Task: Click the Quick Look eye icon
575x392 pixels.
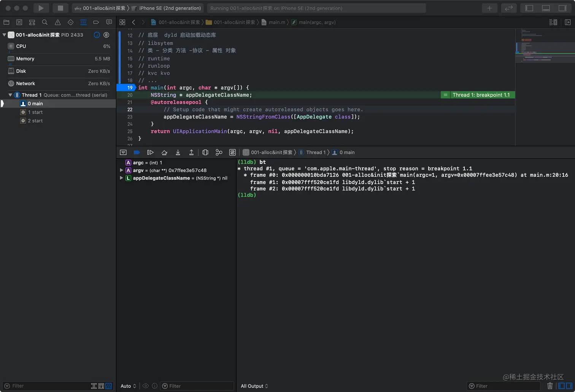Action: coord(146,386)
